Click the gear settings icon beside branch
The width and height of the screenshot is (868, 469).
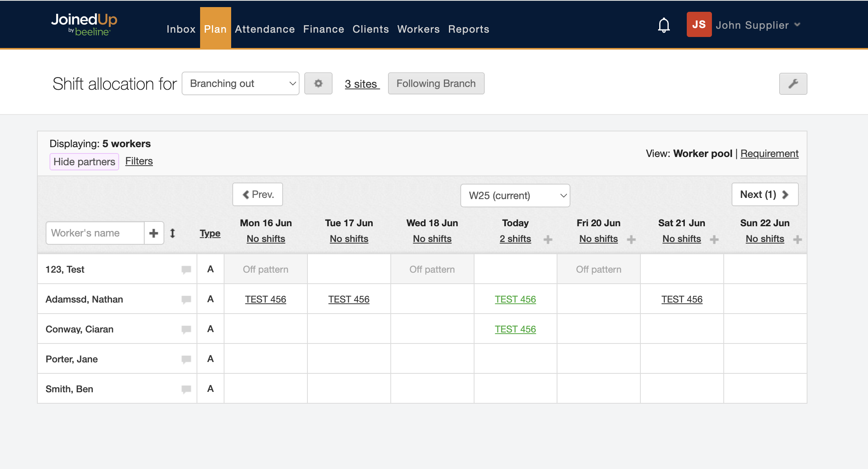(x=318, y=83)
